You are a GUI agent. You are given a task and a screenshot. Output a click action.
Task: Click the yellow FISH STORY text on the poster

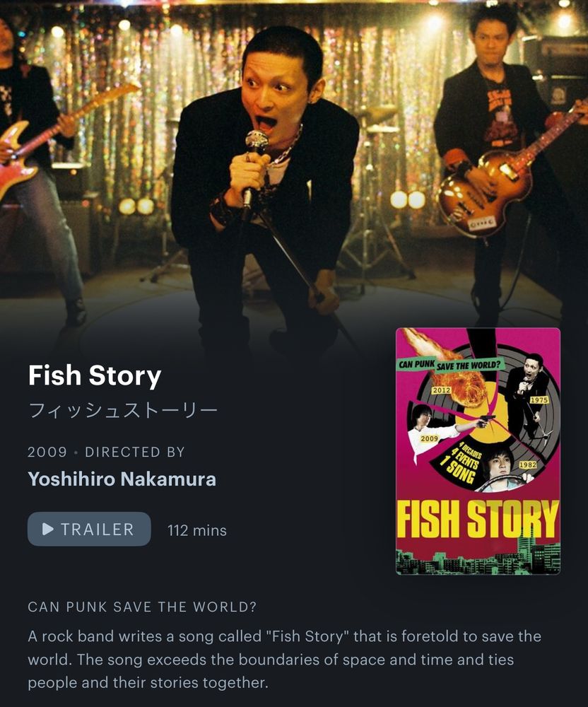tap(478, 519)
